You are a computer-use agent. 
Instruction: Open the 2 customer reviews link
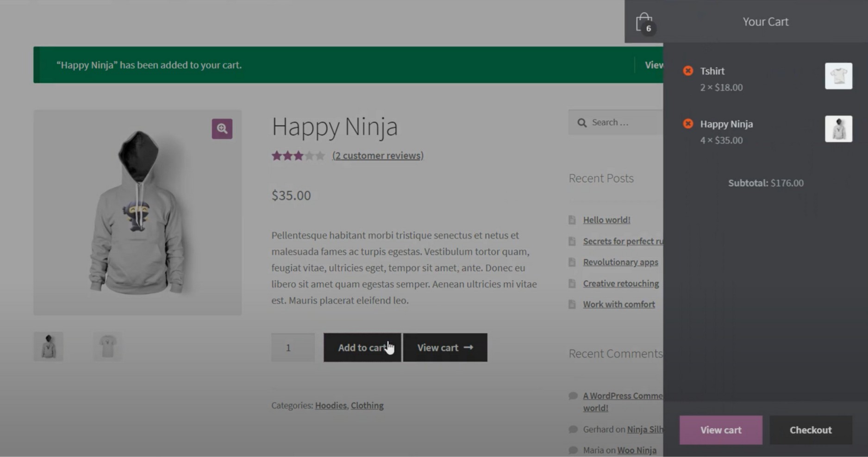[378, 156]
